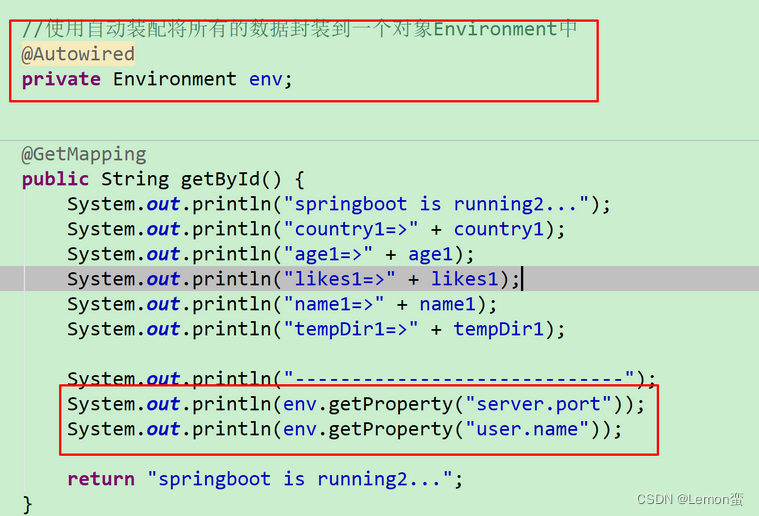Click the env.getProperty("server.port") line
Viewport: 759px width, 516px height.
pos(356,404)
